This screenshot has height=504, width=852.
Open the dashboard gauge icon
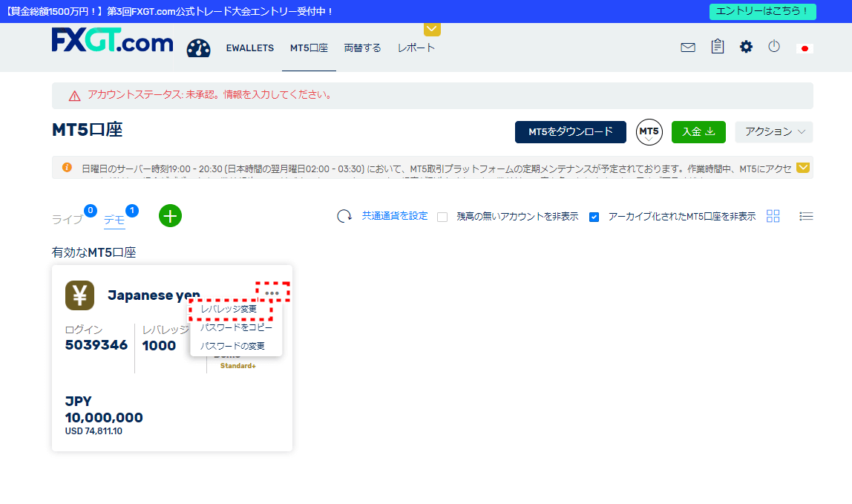(x=198, y=48)
